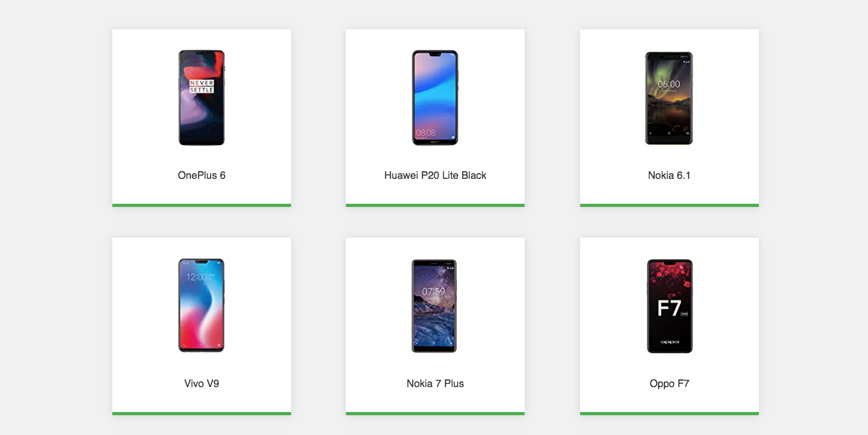The image size is (868, 435).
Task: Click the green bar under OnePlus 6 card
Action: 202,205
